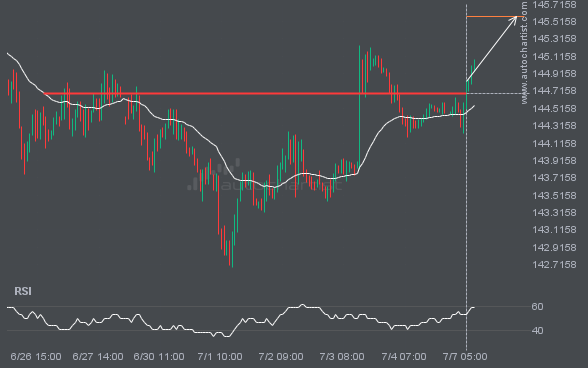Image resolution: width=588 pixels, height=368 pixels.
Task: Click price label 144.9158
Action: 554,74
